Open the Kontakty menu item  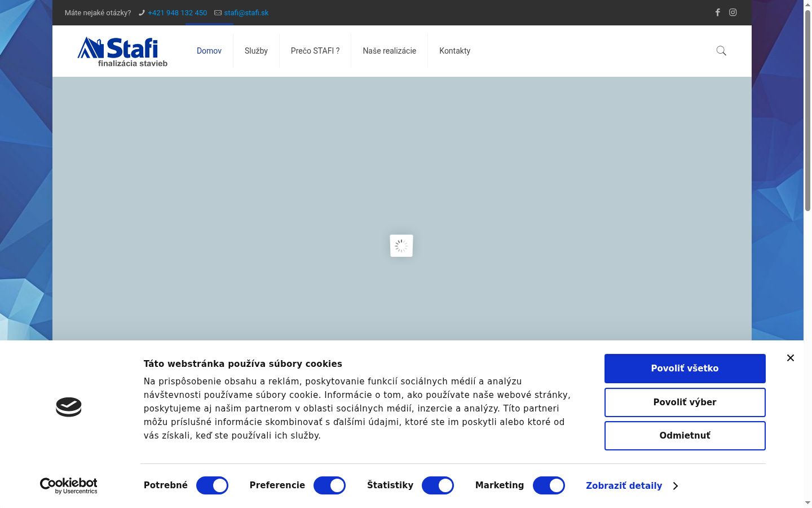[454, 51]
